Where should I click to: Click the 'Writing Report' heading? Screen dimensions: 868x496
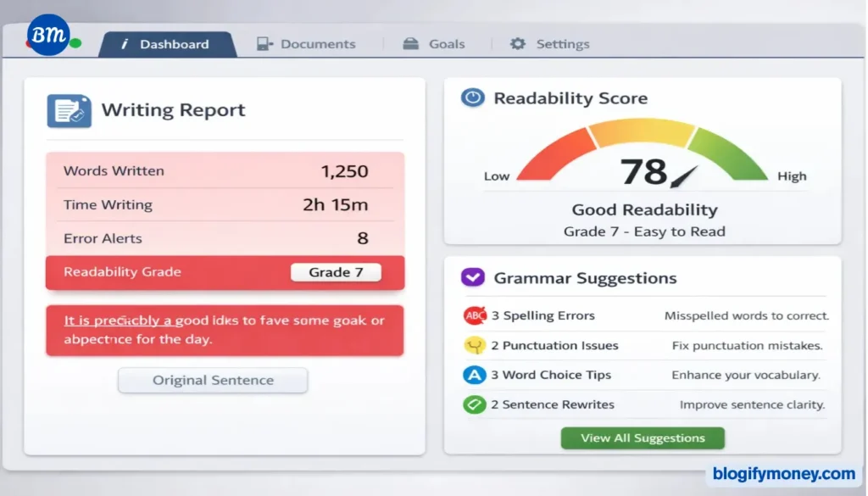(173, 109)
